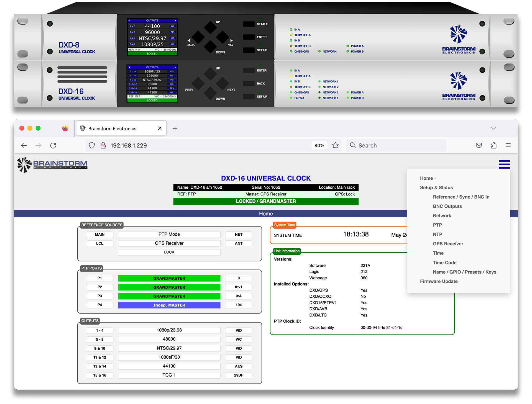Push the BACK button on the DXD-16
This screenshot has width=532, height=404.
coord(249,83)
